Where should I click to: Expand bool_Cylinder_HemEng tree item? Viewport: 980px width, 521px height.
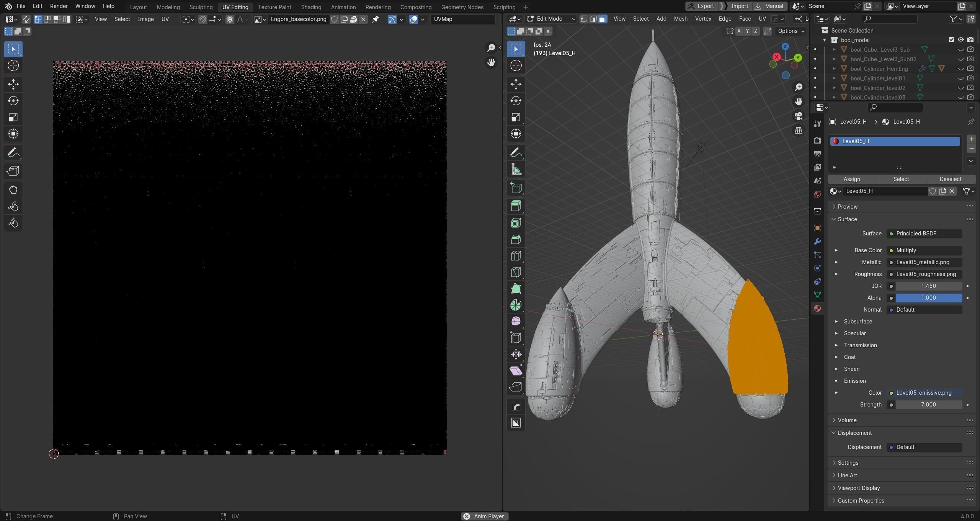pos(834,69)
